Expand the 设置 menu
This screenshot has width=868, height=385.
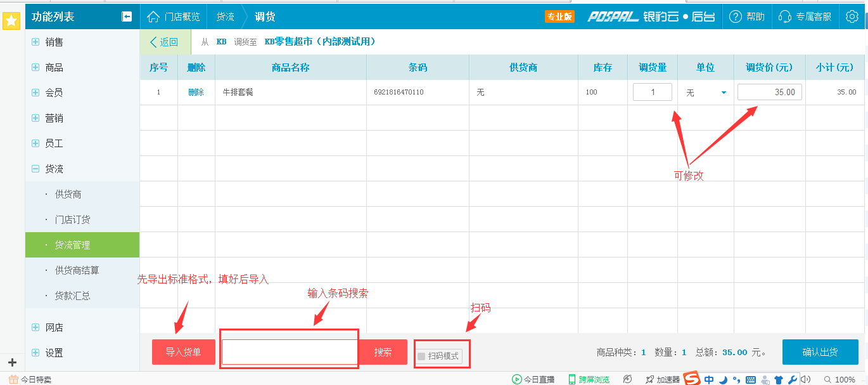35,353
